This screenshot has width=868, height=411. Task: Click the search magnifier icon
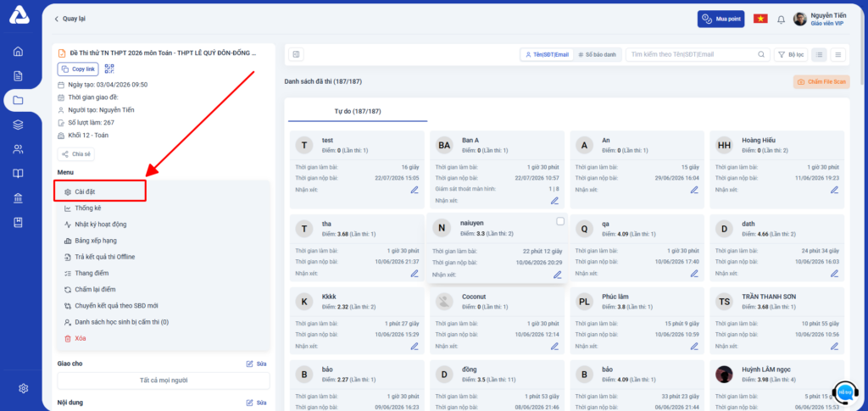click(761, 54)
